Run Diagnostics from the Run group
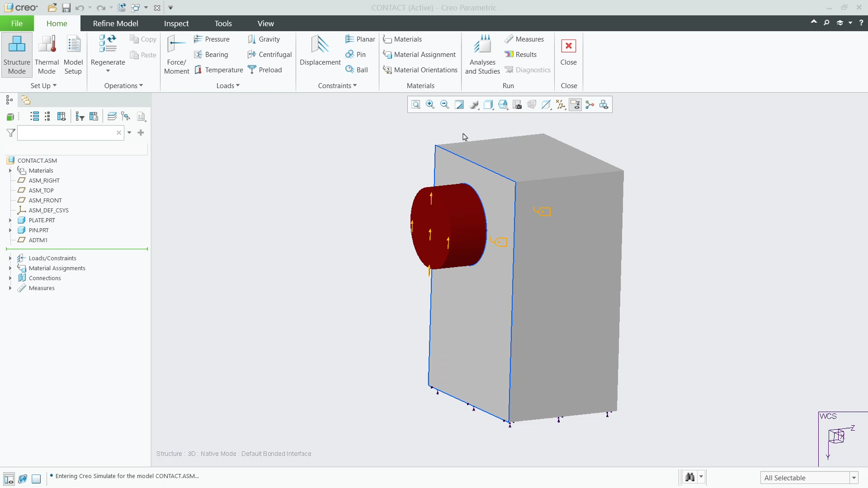Screen dimensions: 868x488 528,70
